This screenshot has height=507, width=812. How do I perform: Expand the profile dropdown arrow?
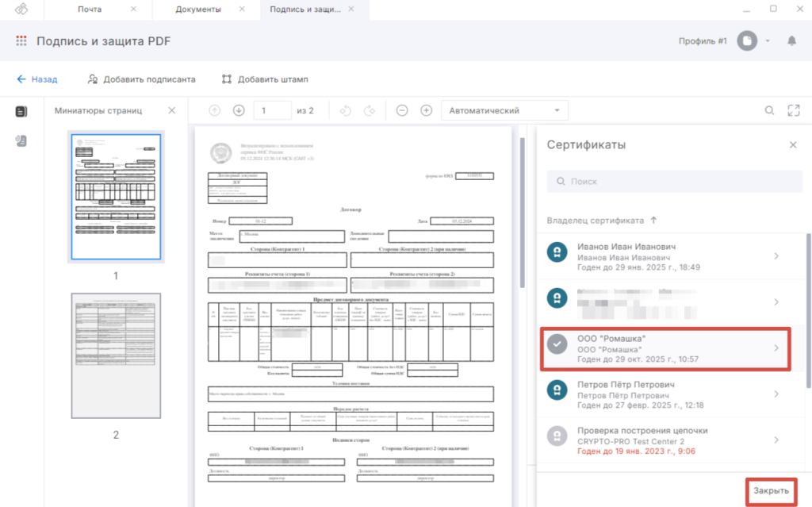pos(768,41)
